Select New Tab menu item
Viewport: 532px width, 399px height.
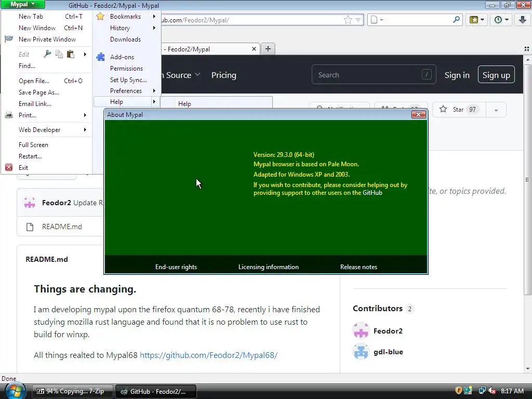point(46,16)
